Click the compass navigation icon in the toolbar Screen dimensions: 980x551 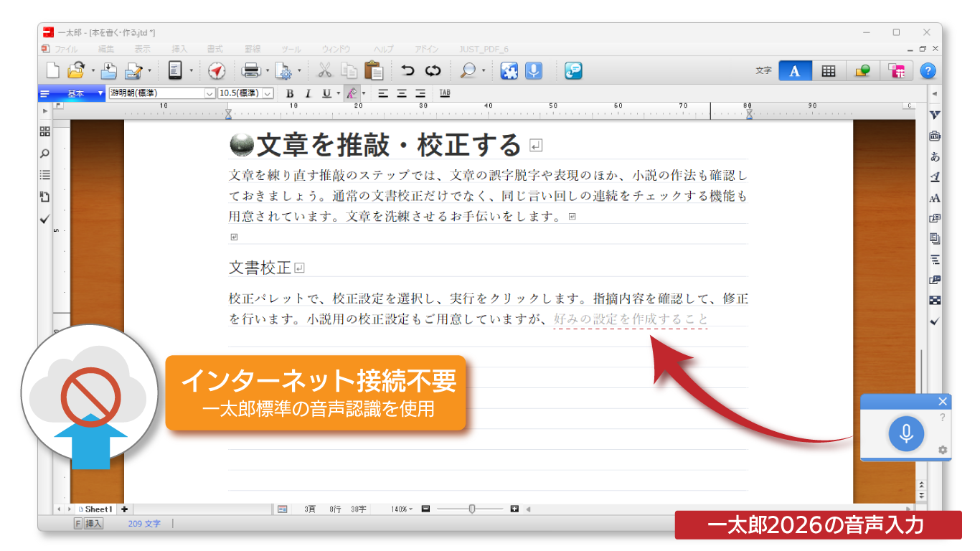[x=217, y=70]
